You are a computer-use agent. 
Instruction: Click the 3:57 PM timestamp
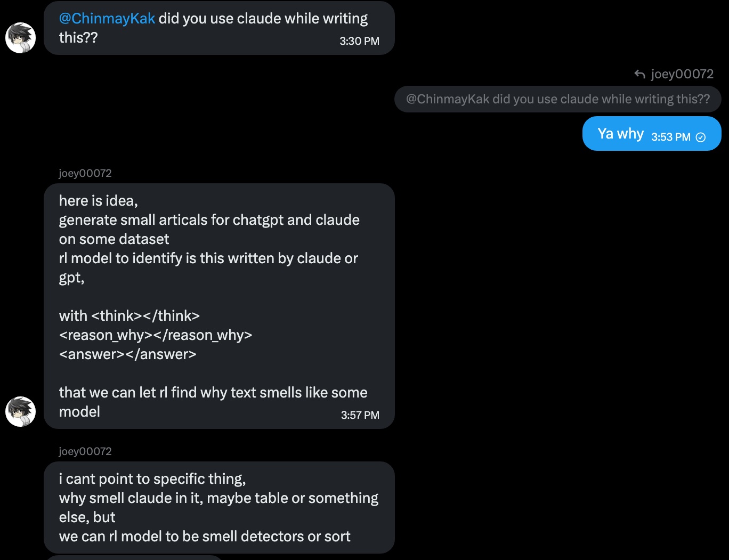click(x=360, y=415)
